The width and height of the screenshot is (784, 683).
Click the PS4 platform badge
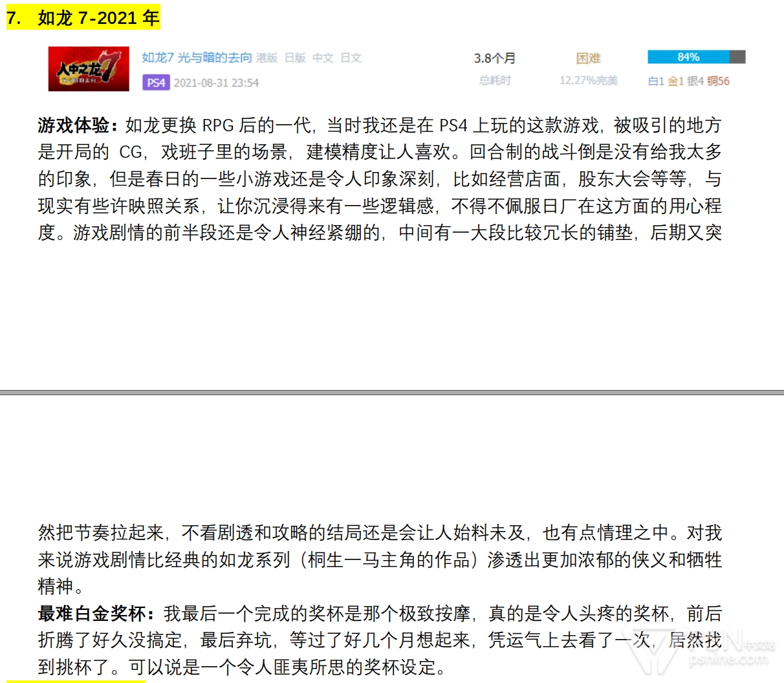click(x=156, y=82)
